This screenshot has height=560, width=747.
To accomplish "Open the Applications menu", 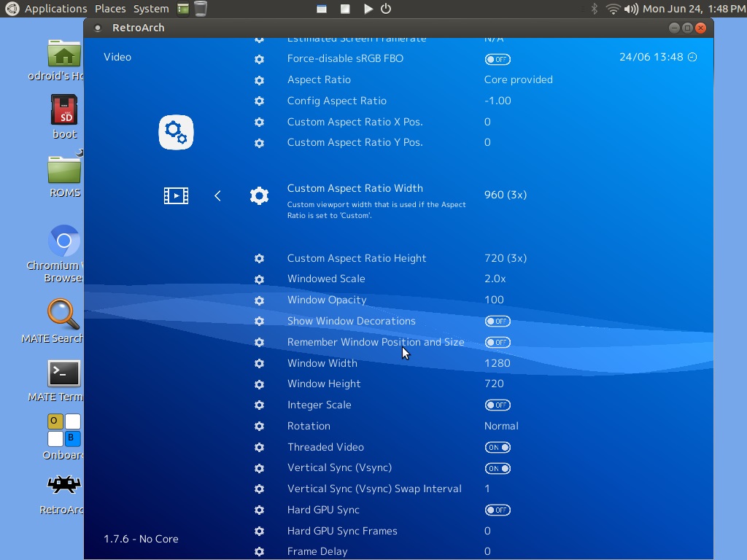I will [55, 9].
